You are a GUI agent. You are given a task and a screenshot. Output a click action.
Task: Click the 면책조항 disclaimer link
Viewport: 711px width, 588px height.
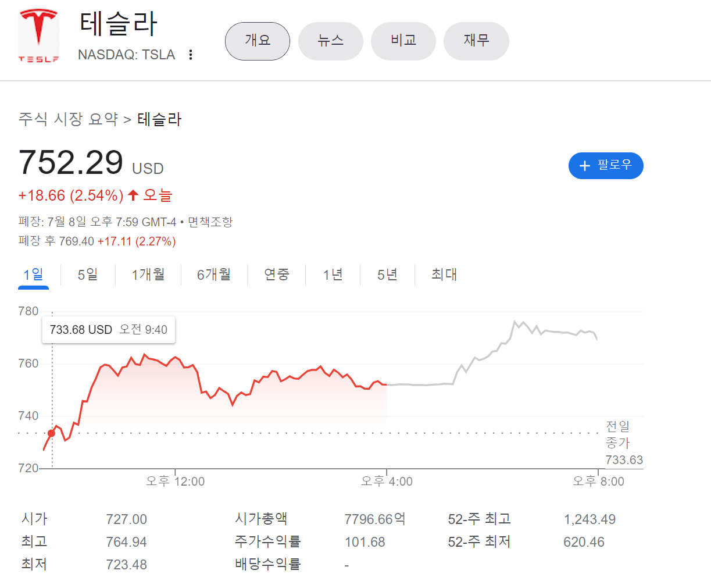[210, 222]
